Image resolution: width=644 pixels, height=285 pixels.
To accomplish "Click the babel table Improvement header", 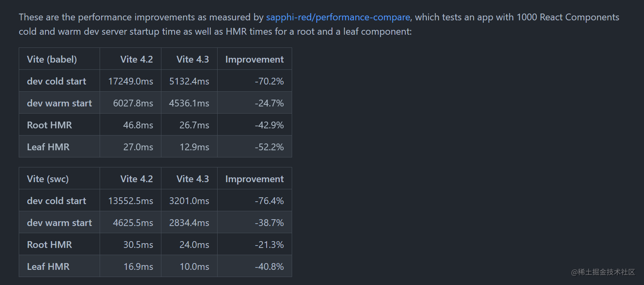I will pyautogui.click(x=254, y=59).
